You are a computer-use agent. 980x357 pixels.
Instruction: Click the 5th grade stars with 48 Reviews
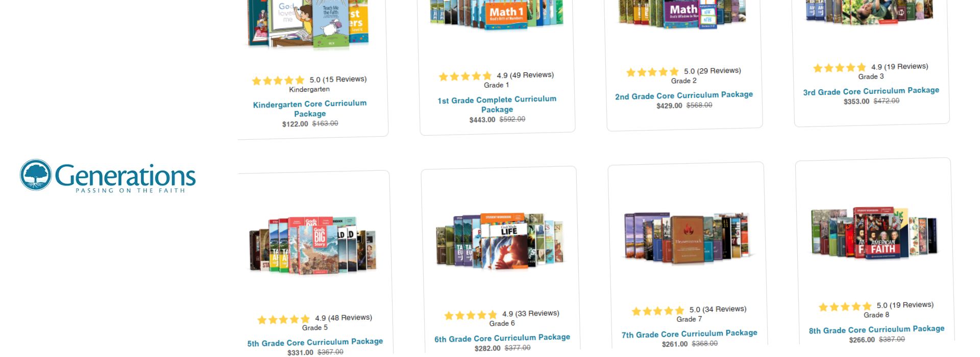click(x=315, y=319)
